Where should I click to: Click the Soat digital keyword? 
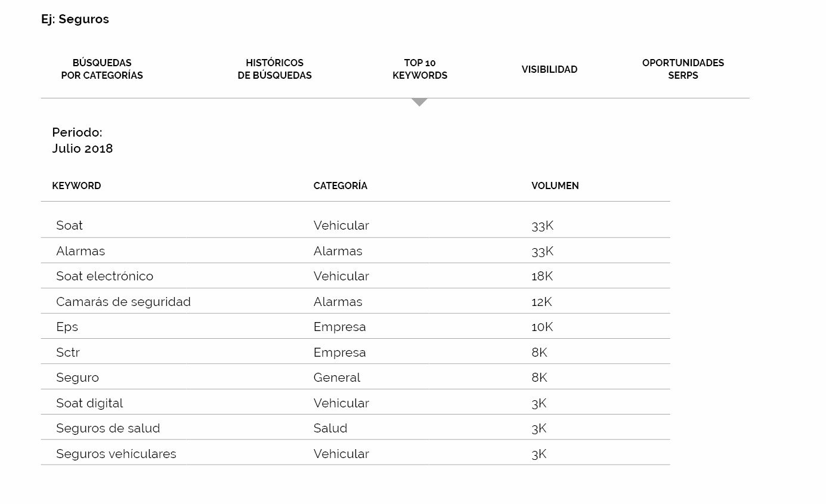(x=89, y=403)
